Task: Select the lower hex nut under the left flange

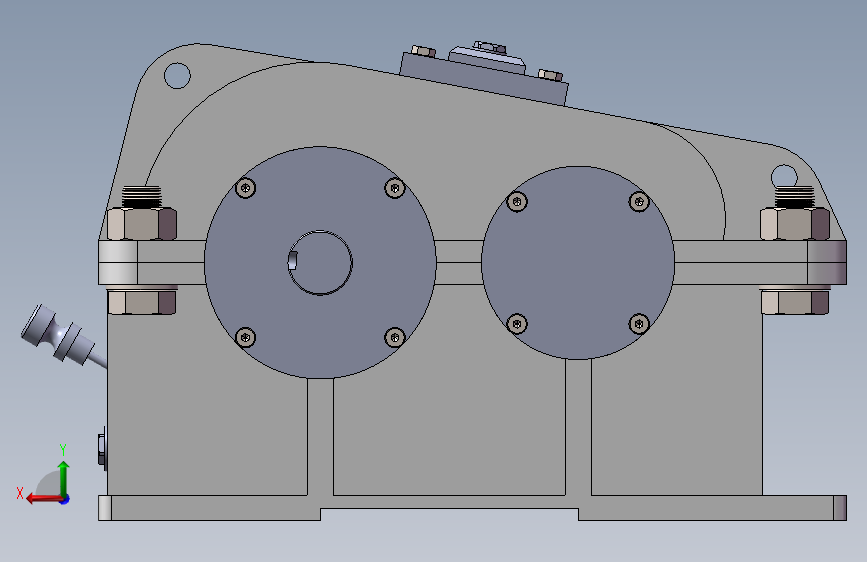Action: (142, 301)
